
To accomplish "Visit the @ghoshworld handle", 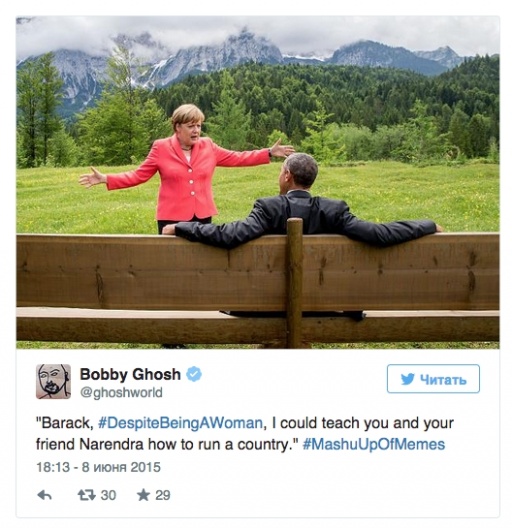I will (x=121, y=393).
